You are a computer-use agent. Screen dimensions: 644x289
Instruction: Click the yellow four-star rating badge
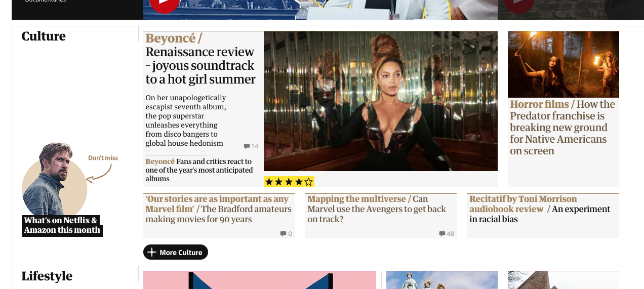pos(289,182)
